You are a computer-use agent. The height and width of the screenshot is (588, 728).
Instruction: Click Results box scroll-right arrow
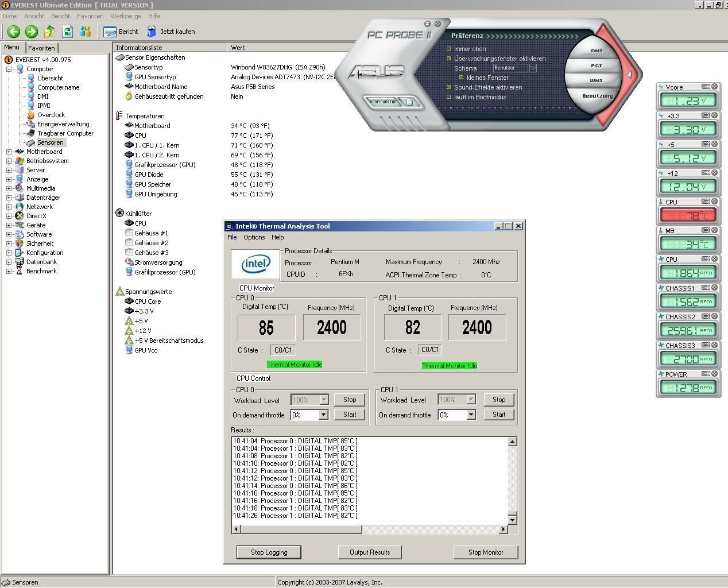[504, 529]
